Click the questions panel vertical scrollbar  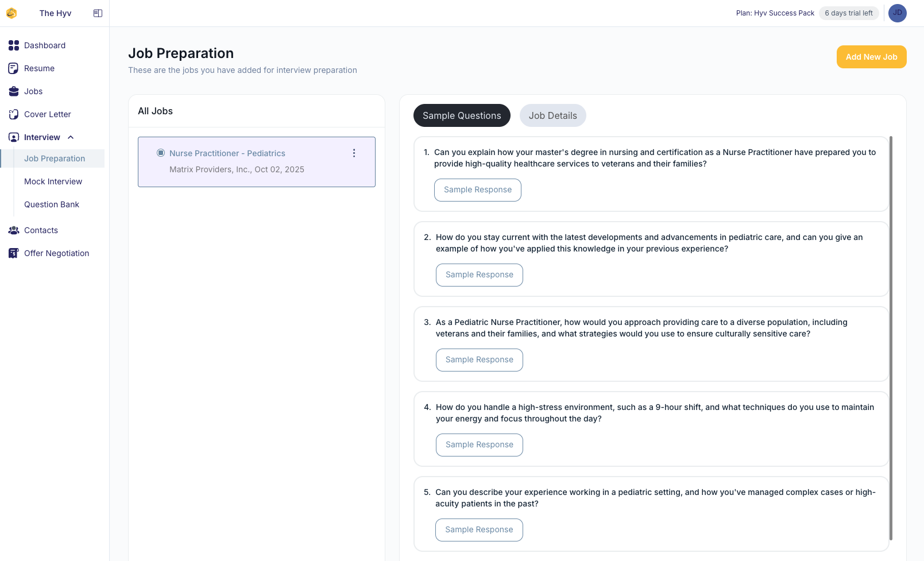point(891,338)
